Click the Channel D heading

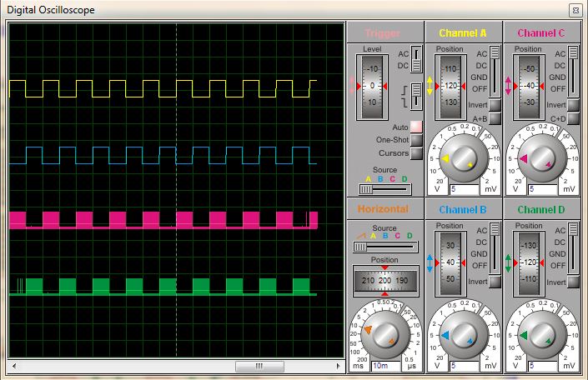point(540,210)
